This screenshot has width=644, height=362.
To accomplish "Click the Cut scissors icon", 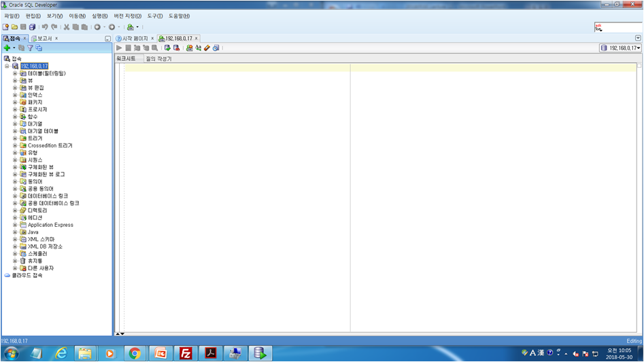I will click(x=67, y=27).
